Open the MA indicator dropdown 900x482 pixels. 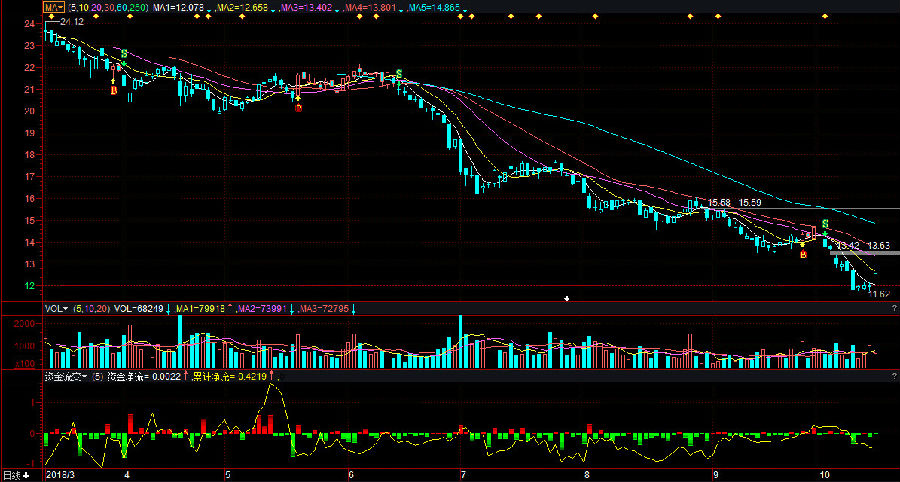[x=52, y=7]
